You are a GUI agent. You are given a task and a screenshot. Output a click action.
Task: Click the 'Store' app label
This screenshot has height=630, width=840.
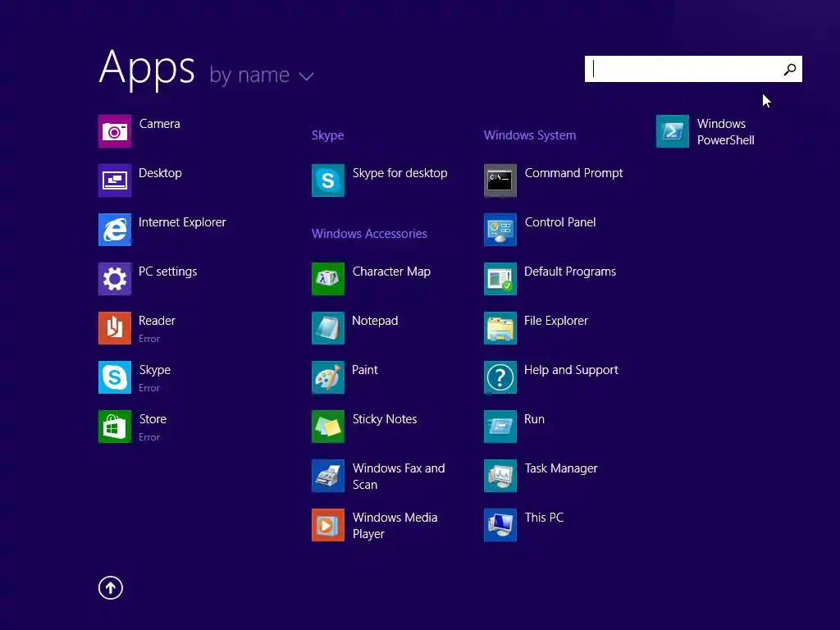tap(153, 419)
